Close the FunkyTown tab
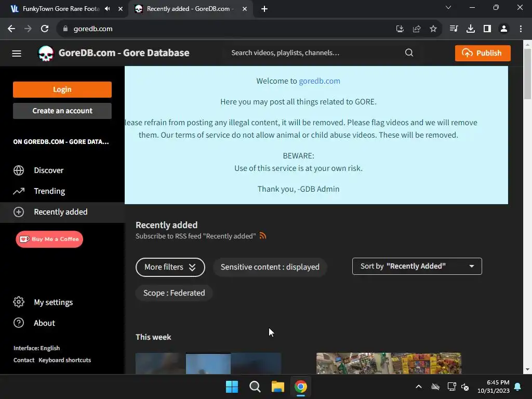 tap(121, 9)
